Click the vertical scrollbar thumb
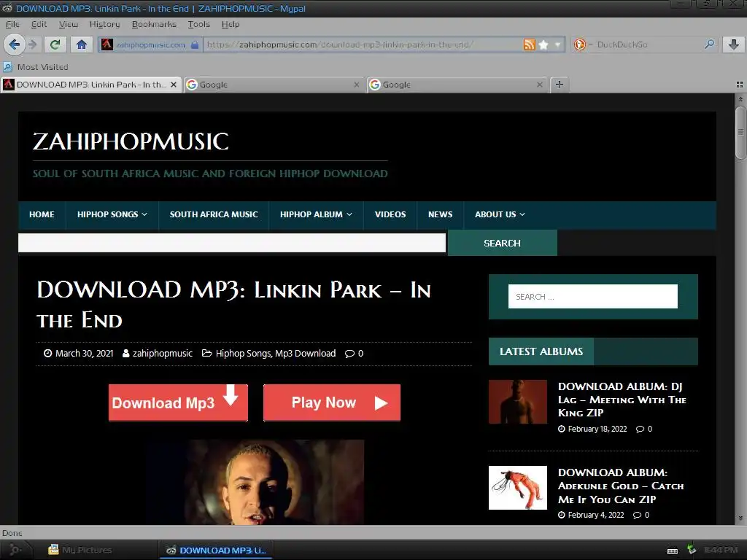This screenshot has height=560, width=747. click(740, 133)
